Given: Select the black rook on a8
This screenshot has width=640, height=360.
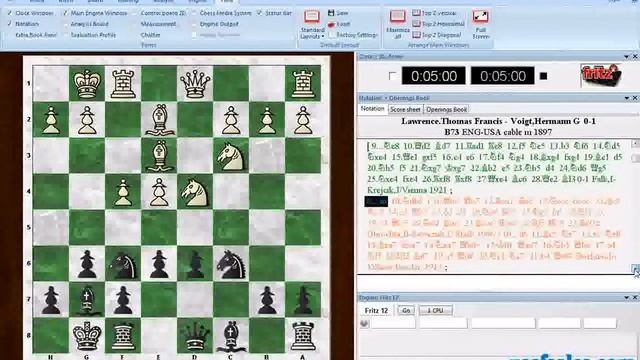Looking at the screenshot, I should (x=303, y=336).
